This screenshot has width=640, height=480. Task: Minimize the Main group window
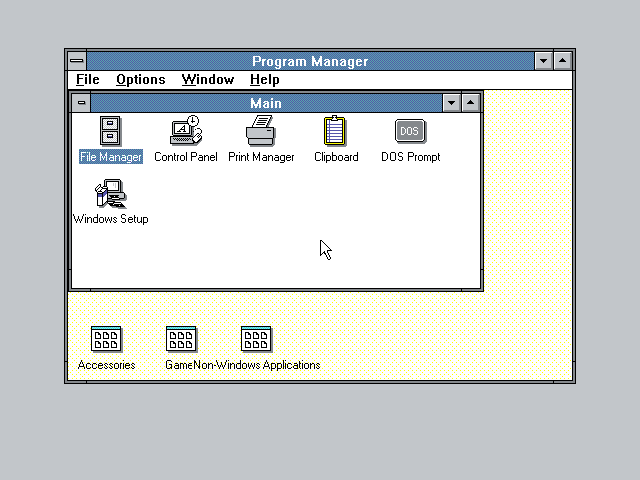[x=451, y=102]
